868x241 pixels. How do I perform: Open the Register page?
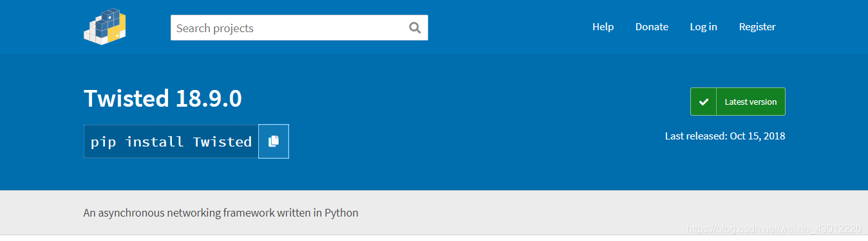757,27
